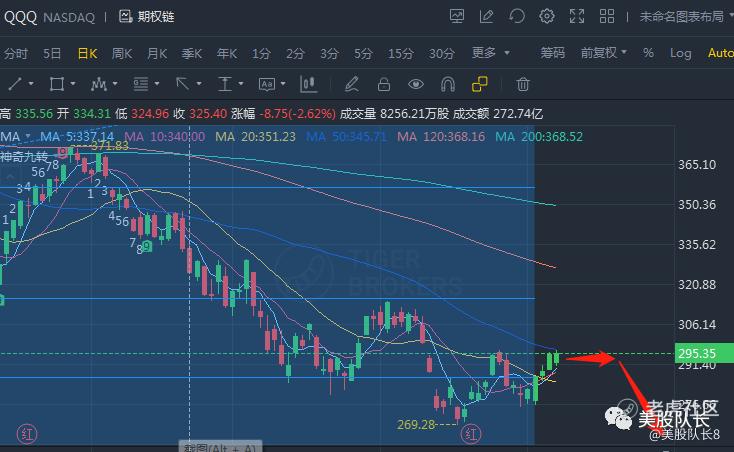The width and height of the screenshot is (734, 452).
Task: Toggle the yellow continuous drawing mode icon
Action: (x=480, y=84)
